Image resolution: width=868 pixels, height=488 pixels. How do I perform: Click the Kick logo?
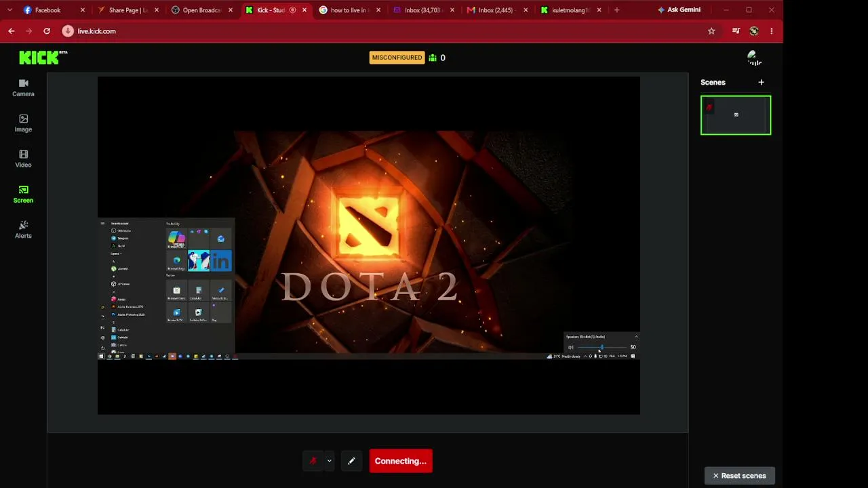coord(43,58)
